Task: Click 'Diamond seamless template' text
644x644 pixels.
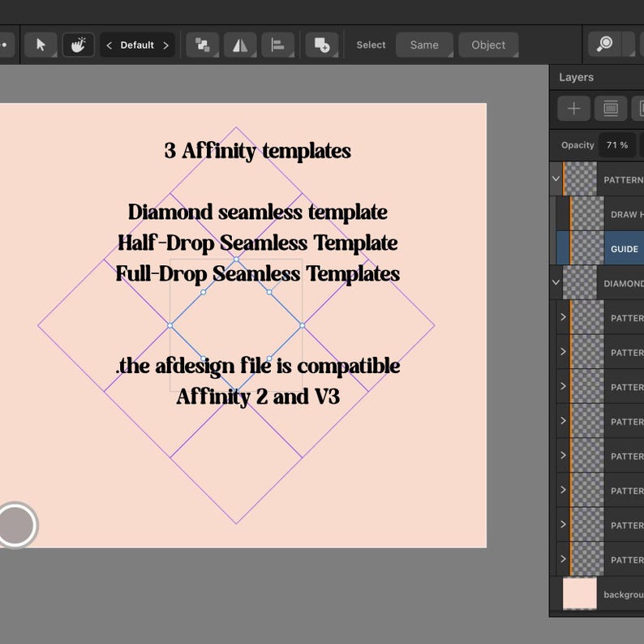Action: (257, 213)
